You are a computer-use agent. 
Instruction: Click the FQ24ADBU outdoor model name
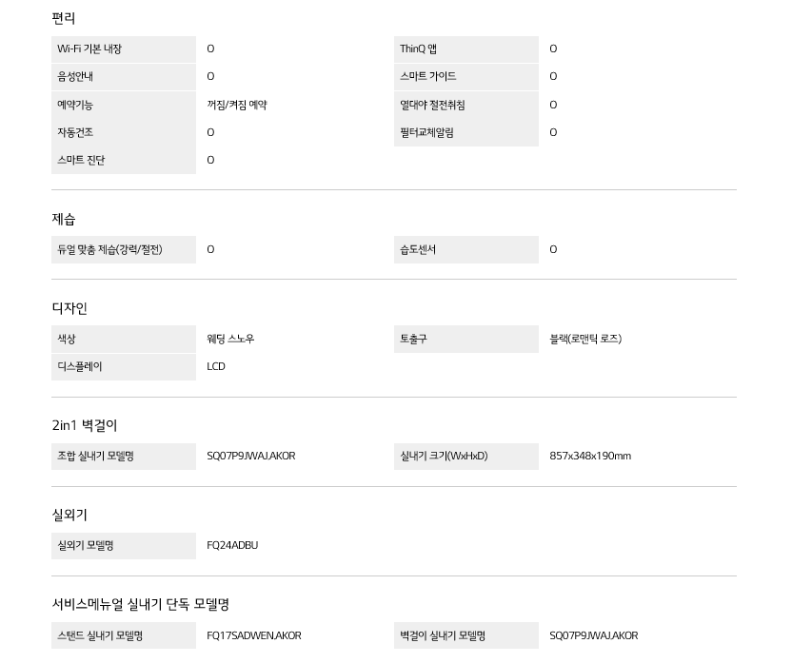[x=232, y=545]
